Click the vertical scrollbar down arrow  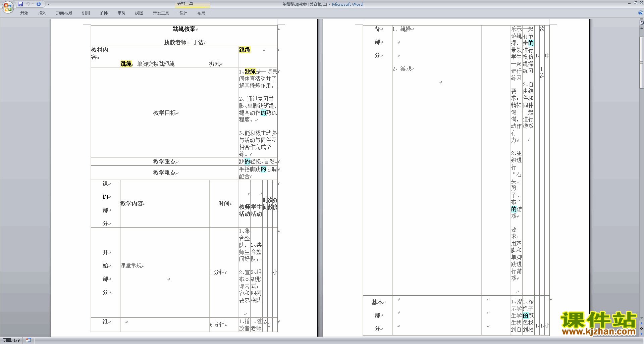coord(641,318)
